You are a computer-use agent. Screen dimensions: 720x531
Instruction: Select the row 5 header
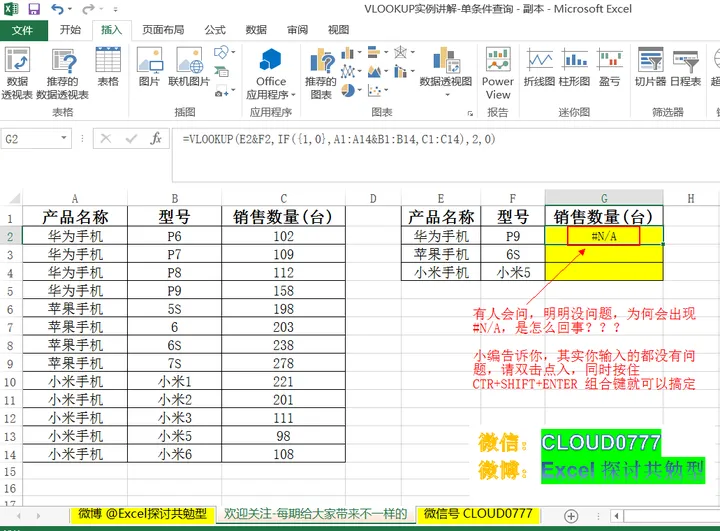pos(10,291)
